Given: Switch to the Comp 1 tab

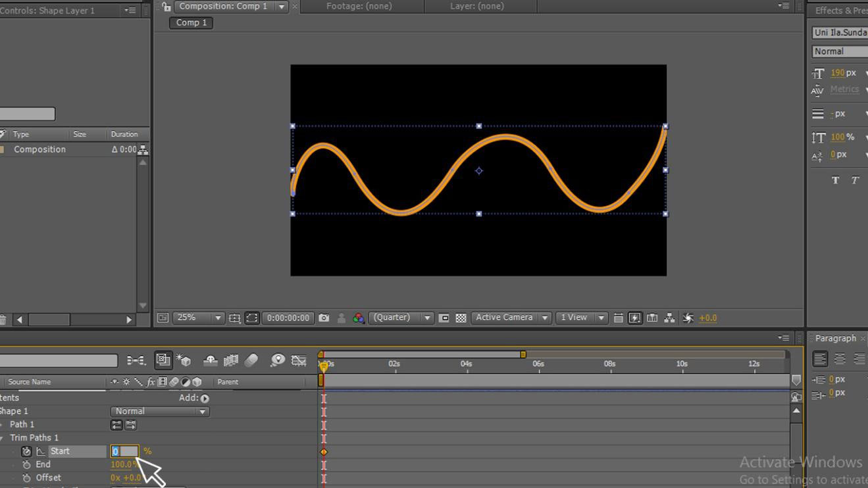Looking at the screenshot, I should click(190, 22).
